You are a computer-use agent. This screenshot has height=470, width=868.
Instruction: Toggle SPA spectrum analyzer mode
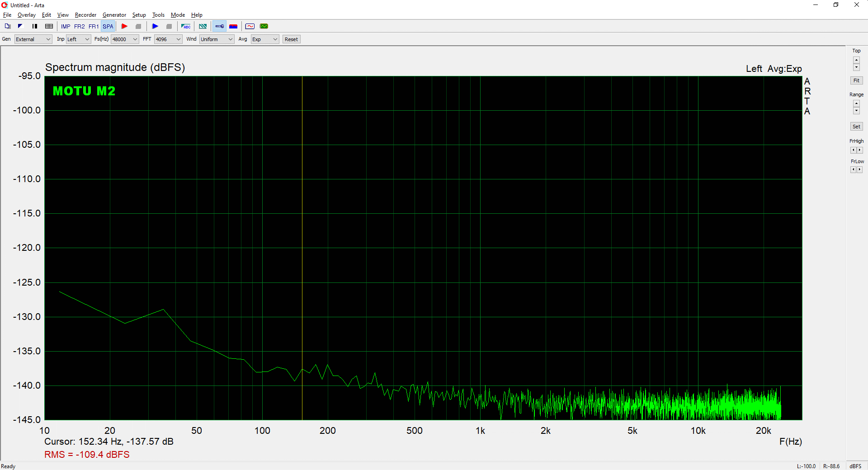108,26
